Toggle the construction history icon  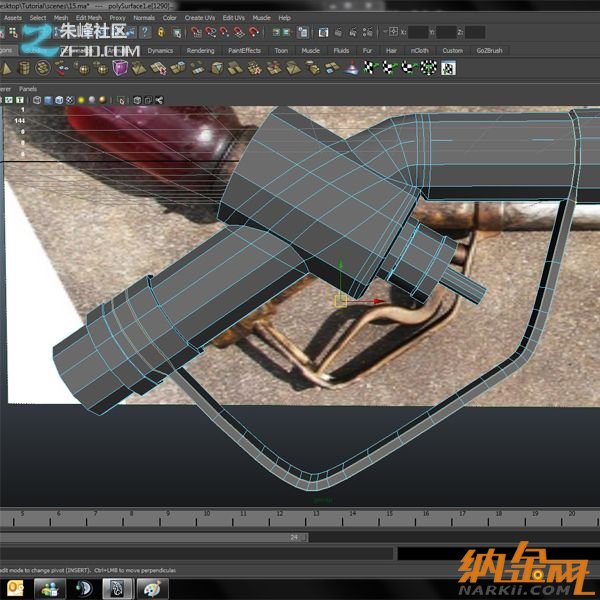[303, 33]
